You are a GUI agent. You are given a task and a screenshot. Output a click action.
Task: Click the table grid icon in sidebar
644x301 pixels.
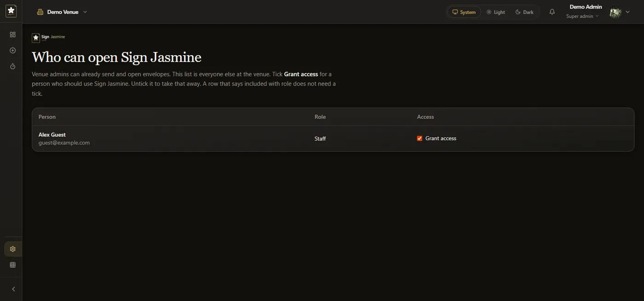point(13,265)
